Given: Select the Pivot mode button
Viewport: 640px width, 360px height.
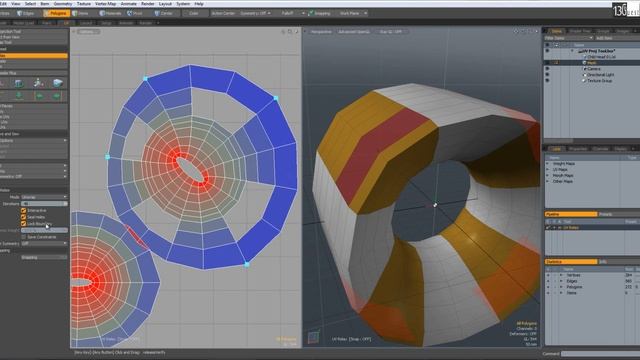Looking at the screenshot, I should point(135,13).
